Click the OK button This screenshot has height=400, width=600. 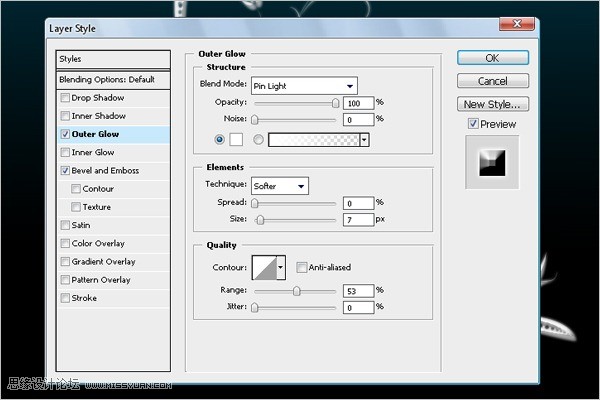[493, 58]
